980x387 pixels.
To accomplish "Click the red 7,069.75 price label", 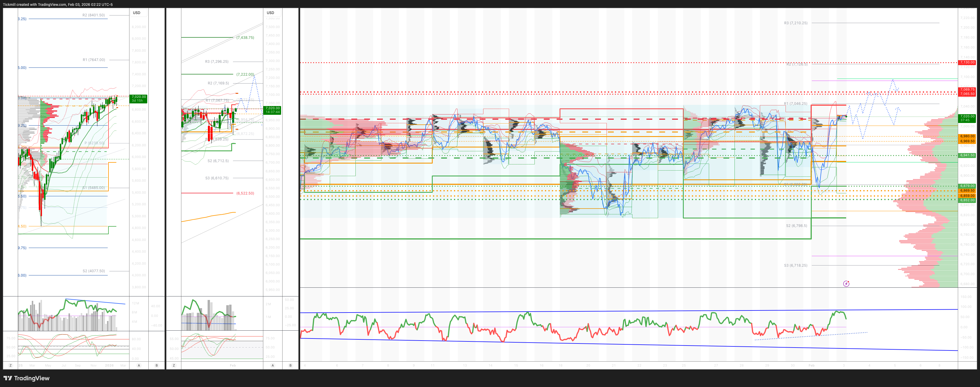I will [967, 89].
